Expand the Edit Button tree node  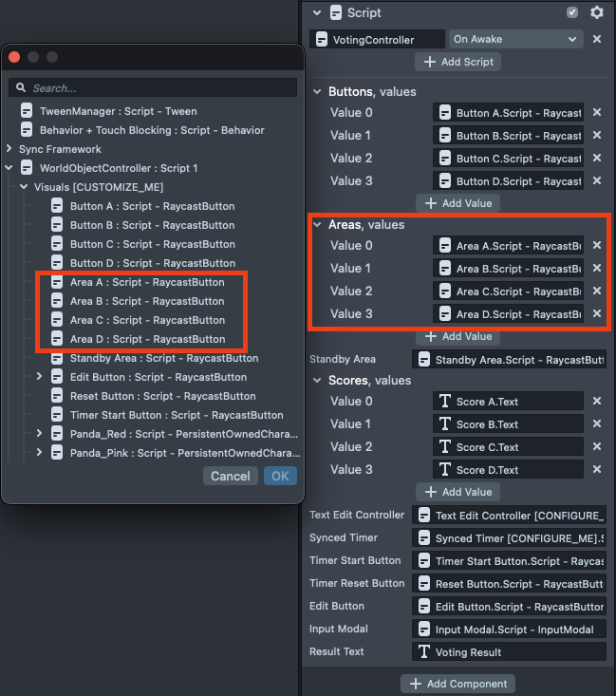(39, 376)
